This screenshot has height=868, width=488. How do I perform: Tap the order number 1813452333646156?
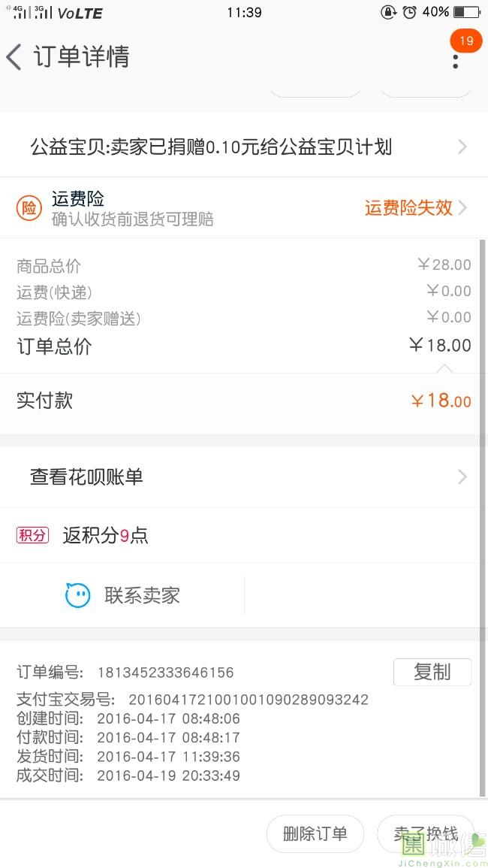click(165, 673)
